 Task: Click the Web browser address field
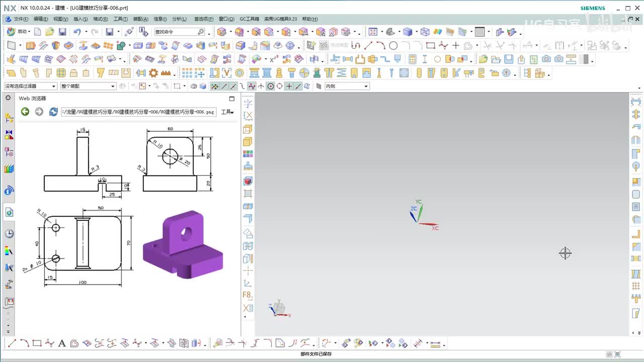[x=139, y=112]
